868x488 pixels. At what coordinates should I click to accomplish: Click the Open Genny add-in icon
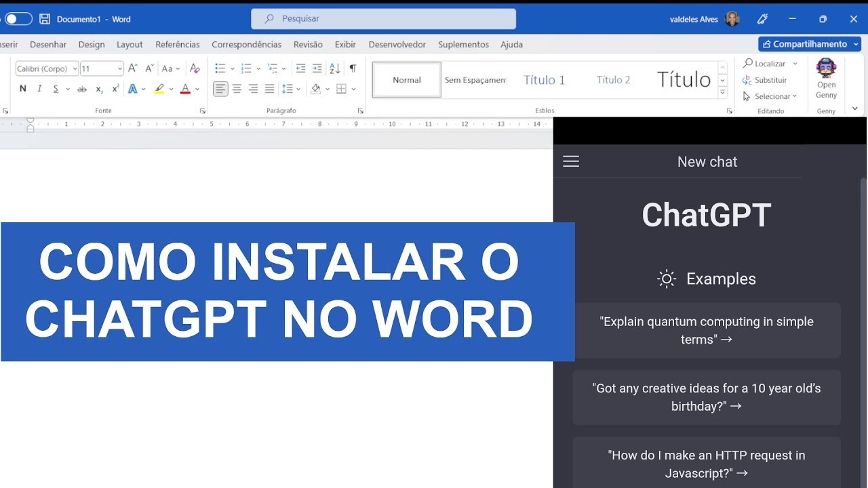pyautogui.click(x=826, y=79)
